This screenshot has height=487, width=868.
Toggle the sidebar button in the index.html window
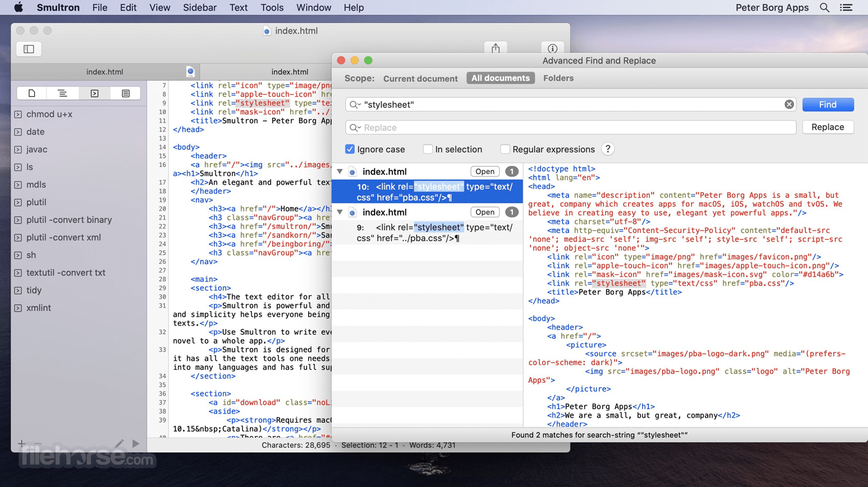[29, 49]
